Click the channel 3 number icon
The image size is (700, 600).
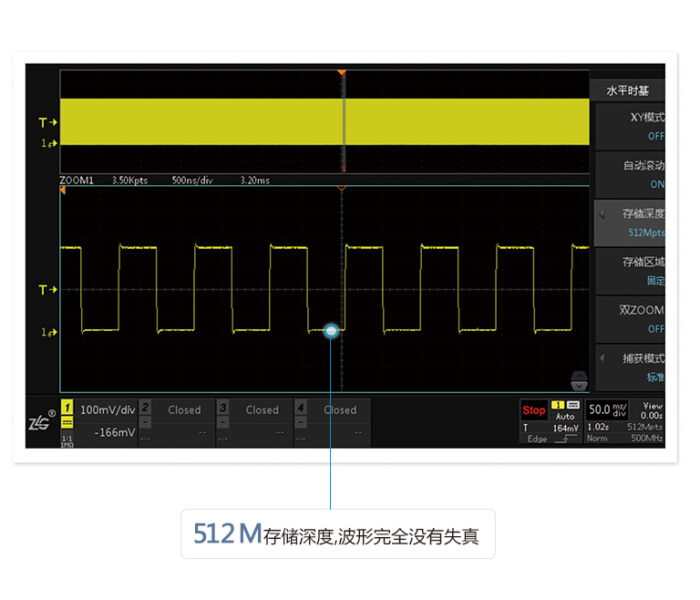pyautogui.click(x=223, y=407)
